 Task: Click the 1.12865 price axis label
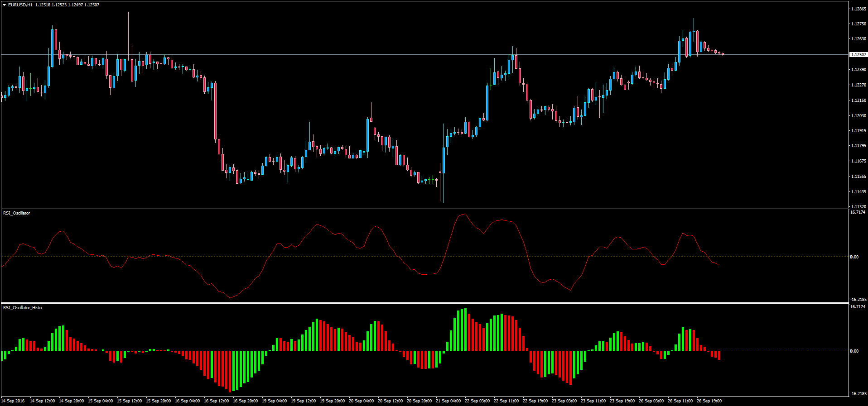coord(858,9)
